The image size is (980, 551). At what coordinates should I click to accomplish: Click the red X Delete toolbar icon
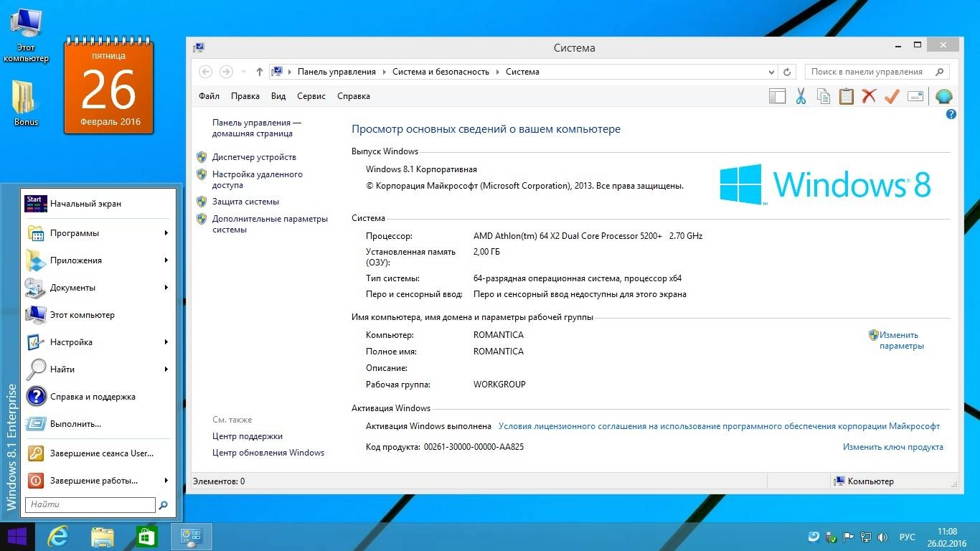pos(869,96)
